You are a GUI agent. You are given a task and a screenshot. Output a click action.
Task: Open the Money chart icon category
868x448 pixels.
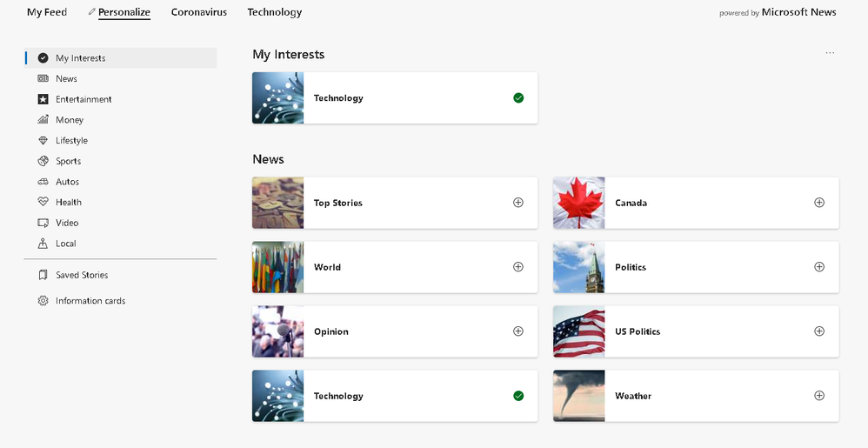pyautogui.click(x=43, y=120)
